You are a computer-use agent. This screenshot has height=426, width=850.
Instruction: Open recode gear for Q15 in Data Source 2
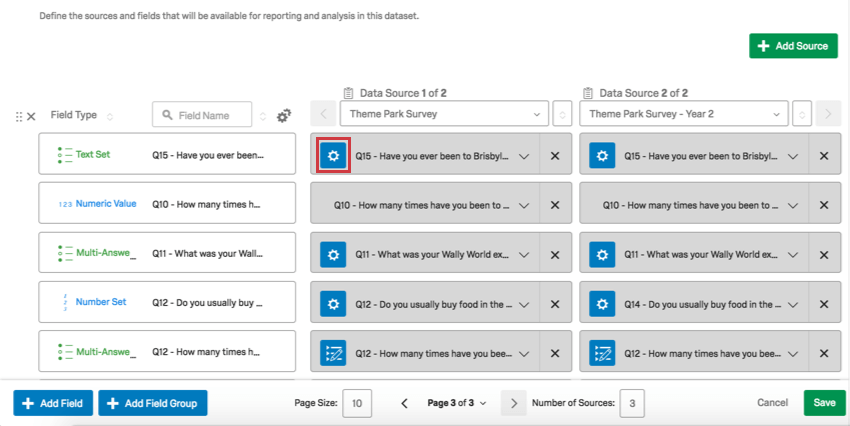click(602, 156)
